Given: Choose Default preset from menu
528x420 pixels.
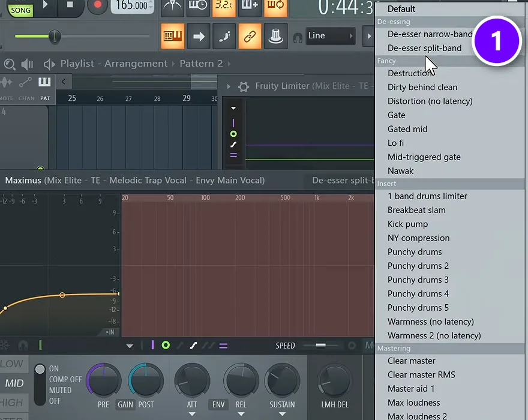Looking at the screenshot, I should (450, 9).
